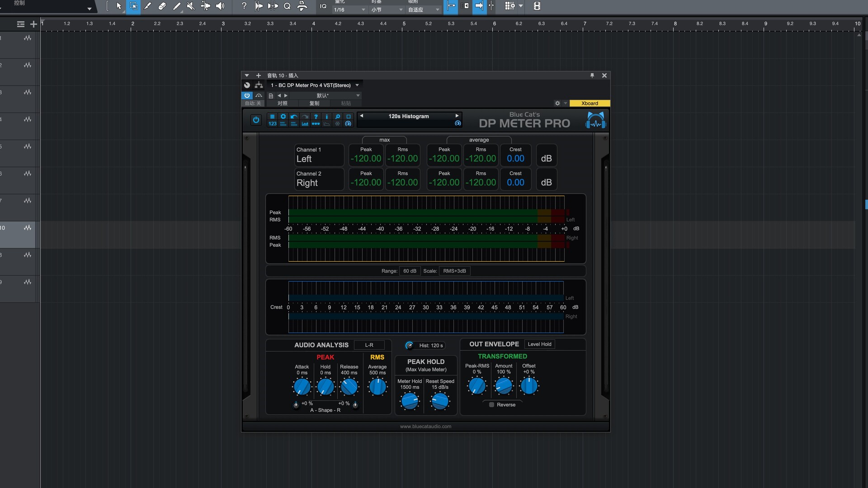Toggle the DP Meter Pro bypass power button
The width and height of the screenshot is (868, 488).
click(x=256, y=120)
